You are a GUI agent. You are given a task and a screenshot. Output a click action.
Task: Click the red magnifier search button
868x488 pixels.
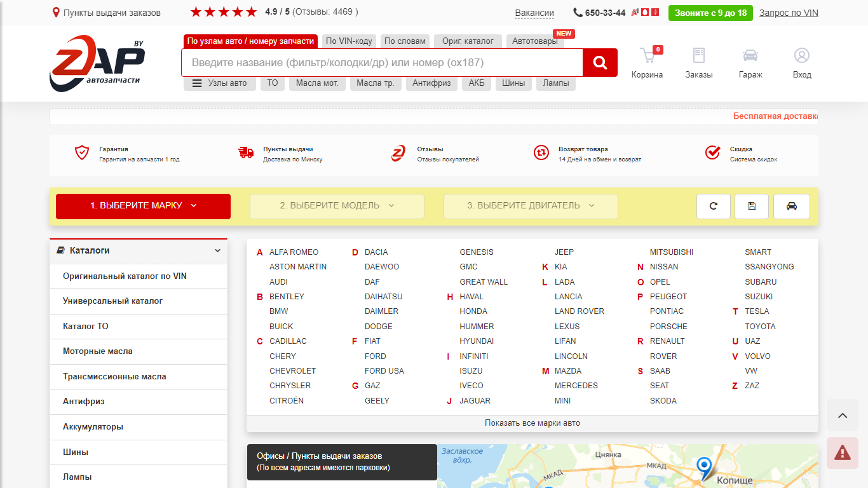600,62
